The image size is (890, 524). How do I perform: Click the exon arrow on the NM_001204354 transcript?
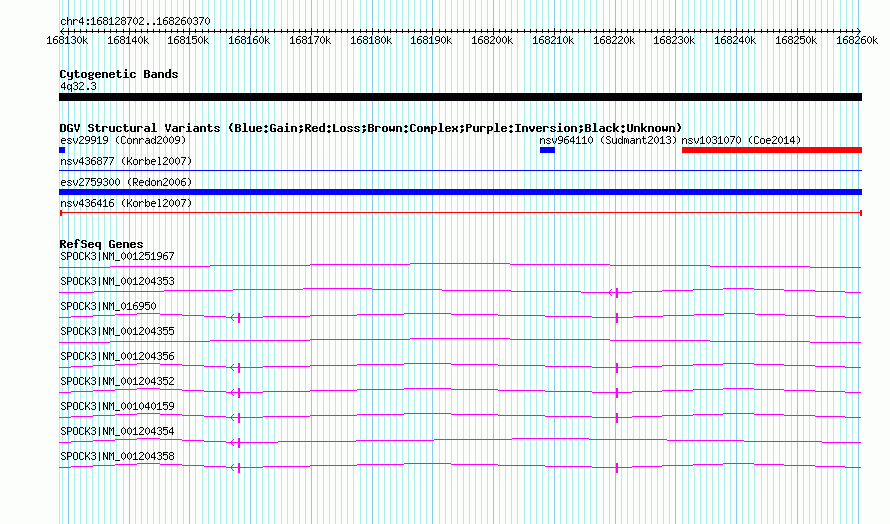pyautogui.click(x=236, y=443)
